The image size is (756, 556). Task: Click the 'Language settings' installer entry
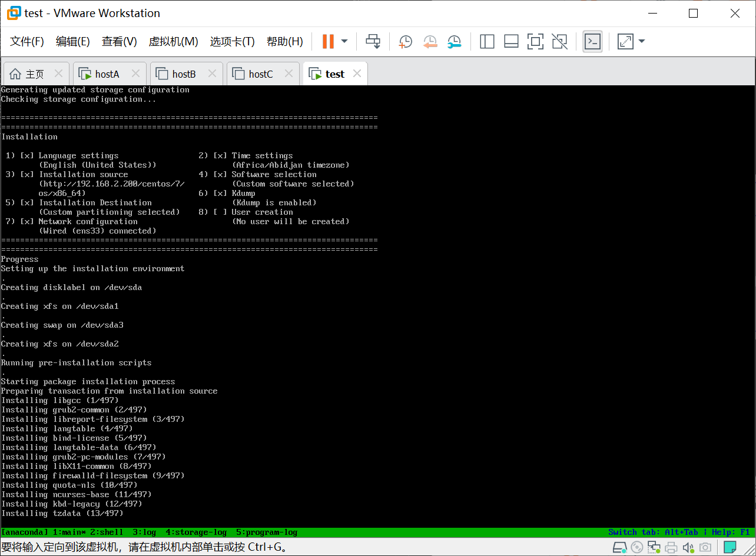pos(78,156)
